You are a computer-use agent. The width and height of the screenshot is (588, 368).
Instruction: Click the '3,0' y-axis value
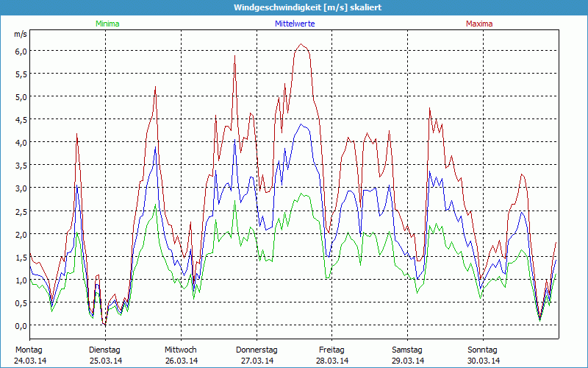tap(21, 188)
